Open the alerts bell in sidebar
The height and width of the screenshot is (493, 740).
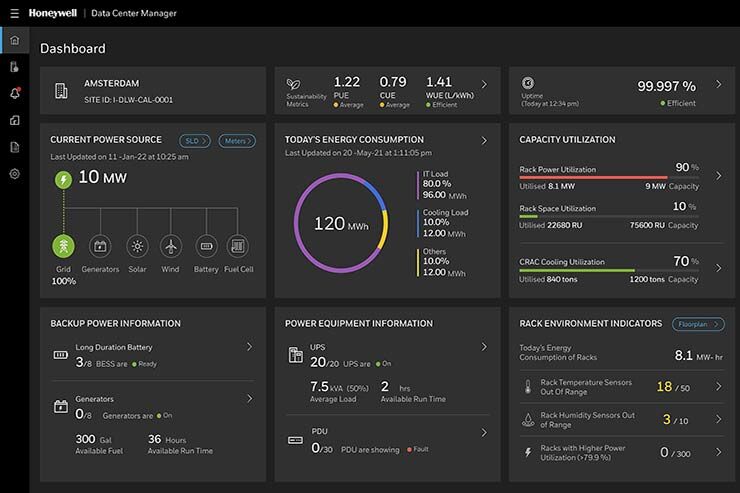coord(14,93)
